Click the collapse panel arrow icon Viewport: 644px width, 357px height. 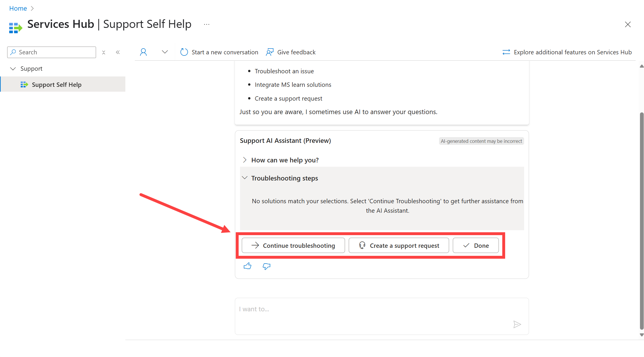click(x=117, y=52)
